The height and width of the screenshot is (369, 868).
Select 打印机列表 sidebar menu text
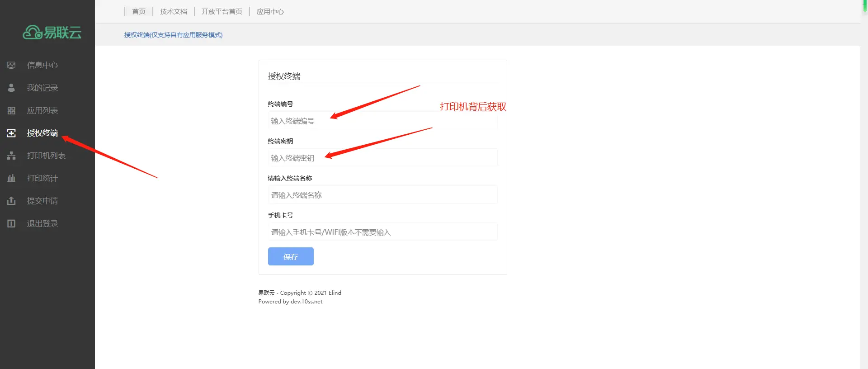[x=46, y=156]
